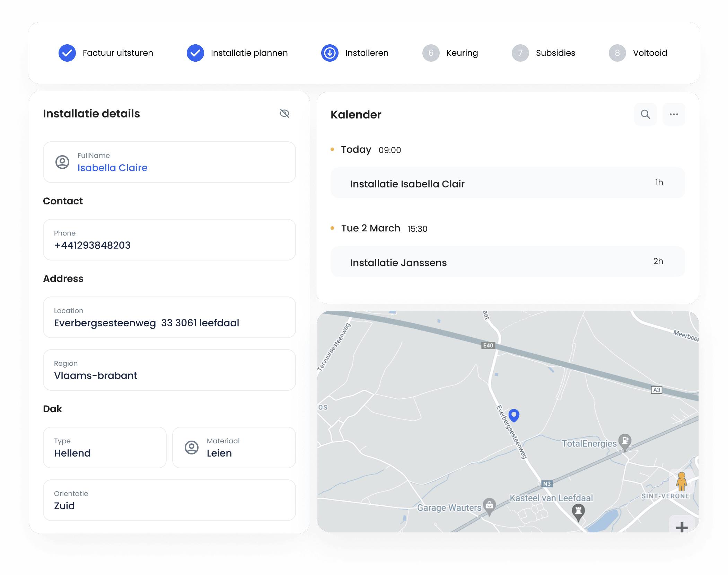728x575 pixels.
Task: Click the Everbergsesteenweg road label on map
Action: click(511, 432)
